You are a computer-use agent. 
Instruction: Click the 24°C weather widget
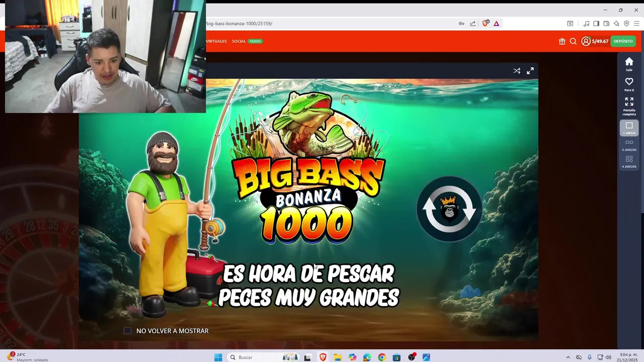(x=28, y=357)
